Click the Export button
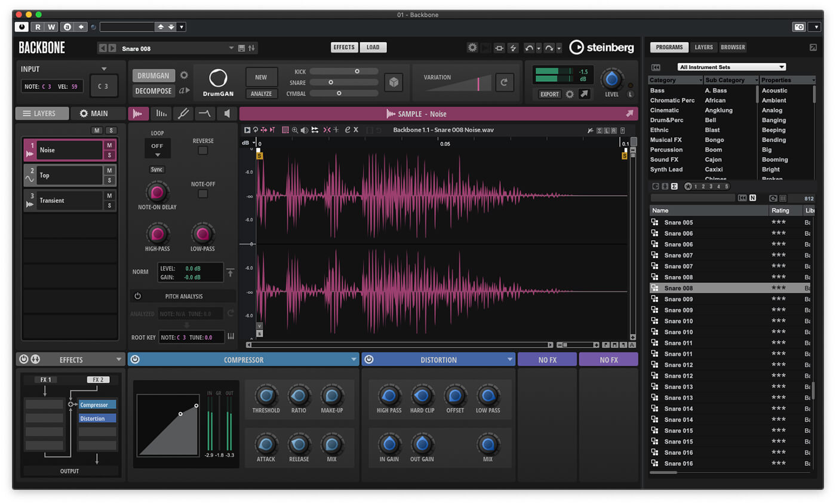 550,94
